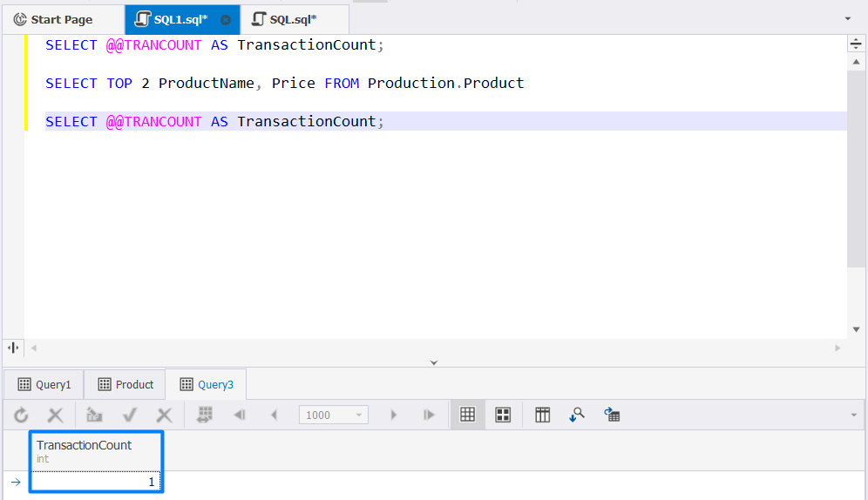Viewport: 868px width, 500px height.
Task: Click the TransactionCount column header
Action: pyautogui.click(x=97, y=450)
